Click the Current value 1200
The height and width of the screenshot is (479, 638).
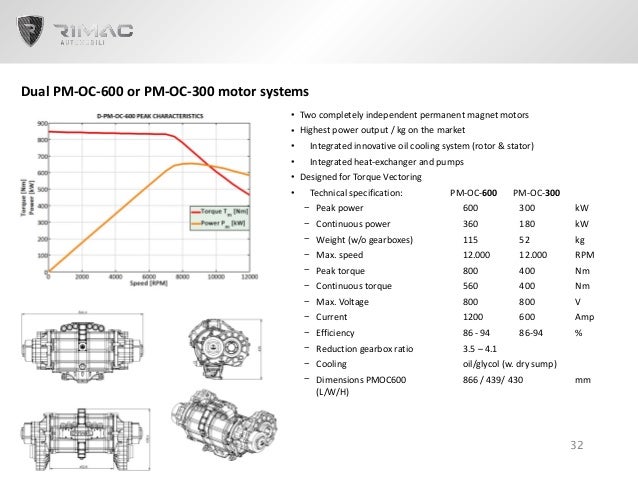(x=473, y=317)
